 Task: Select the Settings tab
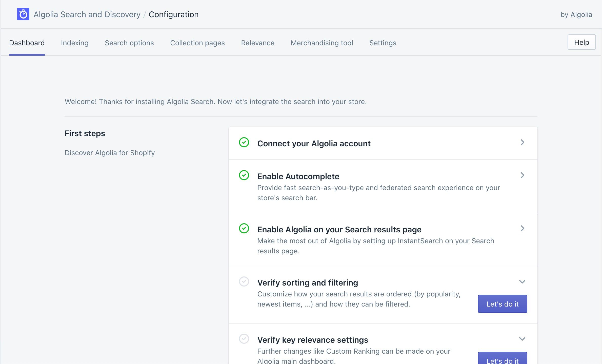click(382, 43)
